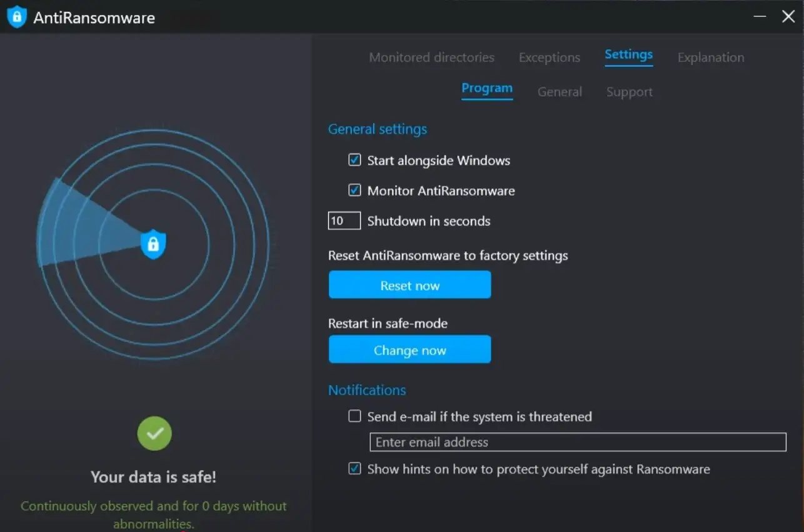The height and width of the screenshot is (532, 804).
Task: Minimize the AntiRansomware window
Action: [x=760, y=17]
